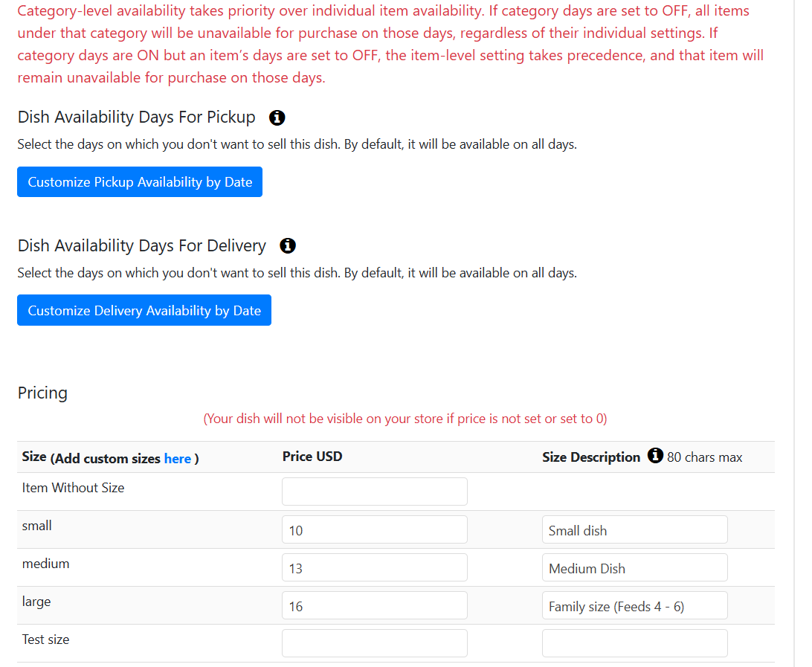Open Customize Delivery Availability by Date
This screenshot has width=812, height=667.
coord(144,311)
